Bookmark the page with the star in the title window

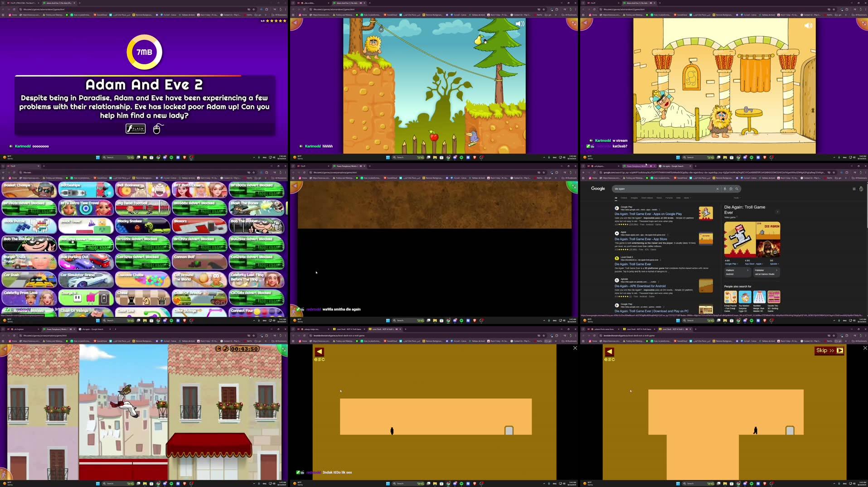253,9
